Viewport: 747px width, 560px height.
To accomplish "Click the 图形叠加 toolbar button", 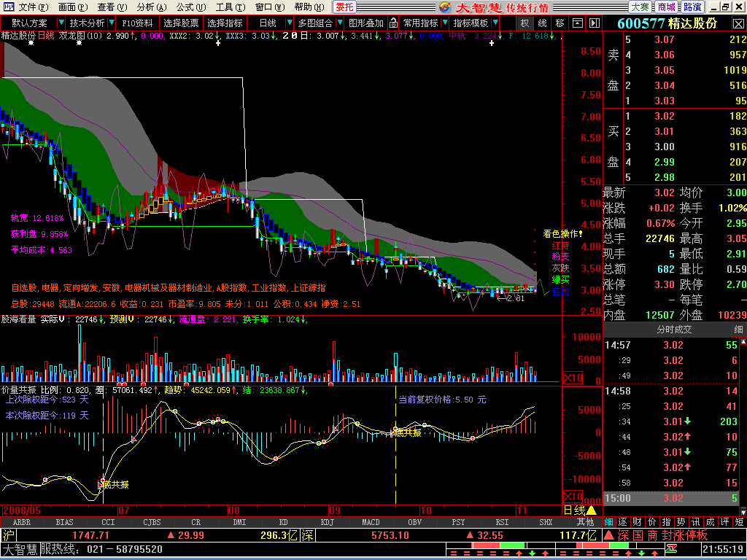I will click(366, 23).
